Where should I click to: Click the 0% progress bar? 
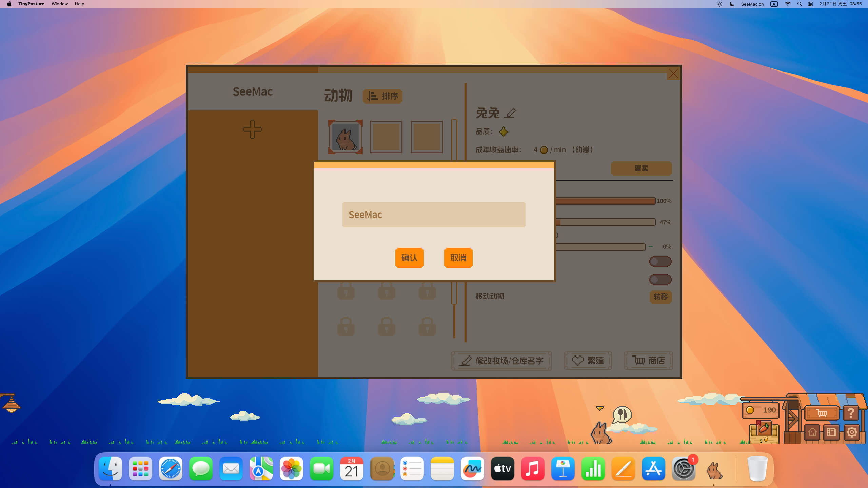pyautogui.click(x=600, y=247)
